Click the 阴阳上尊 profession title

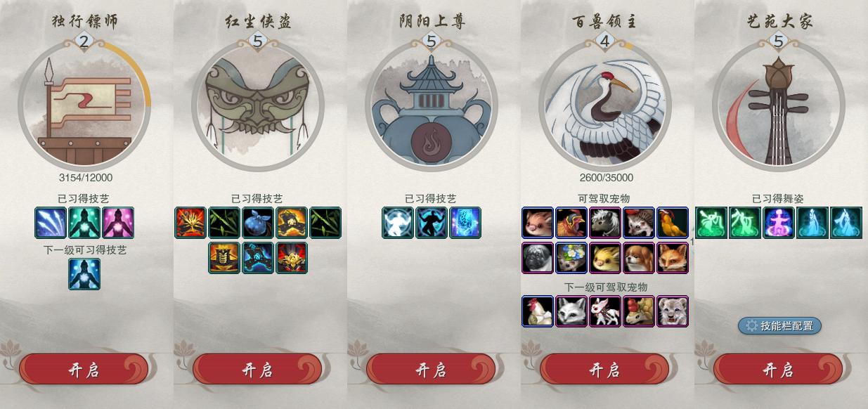(x=431, y=21)
